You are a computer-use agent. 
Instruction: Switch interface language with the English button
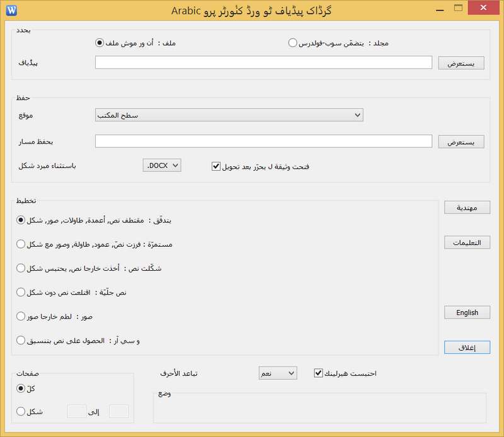coord(467,312)
